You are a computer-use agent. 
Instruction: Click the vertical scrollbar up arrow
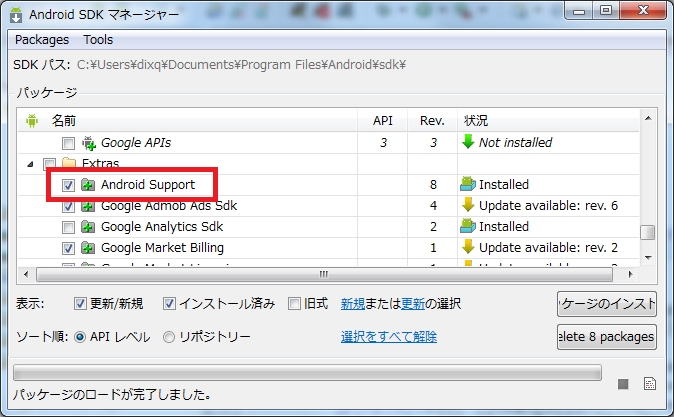[x=648, y=118]
